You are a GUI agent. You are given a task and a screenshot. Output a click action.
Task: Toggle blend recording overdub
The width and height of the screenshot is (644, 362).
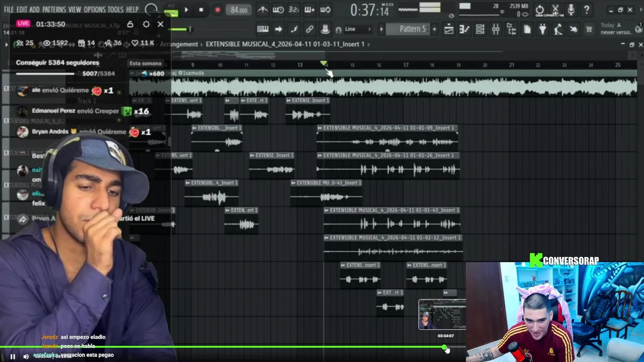[x=309, y=10]
